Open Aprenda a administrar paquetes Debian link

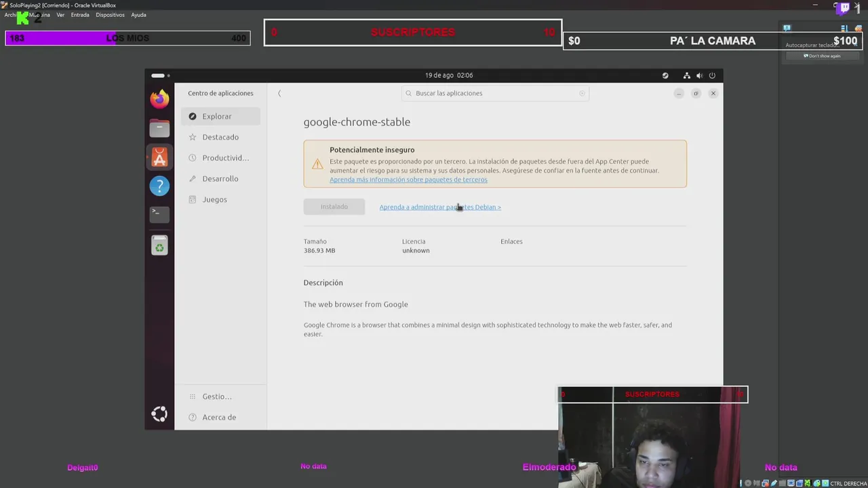[x=440, y=207]
